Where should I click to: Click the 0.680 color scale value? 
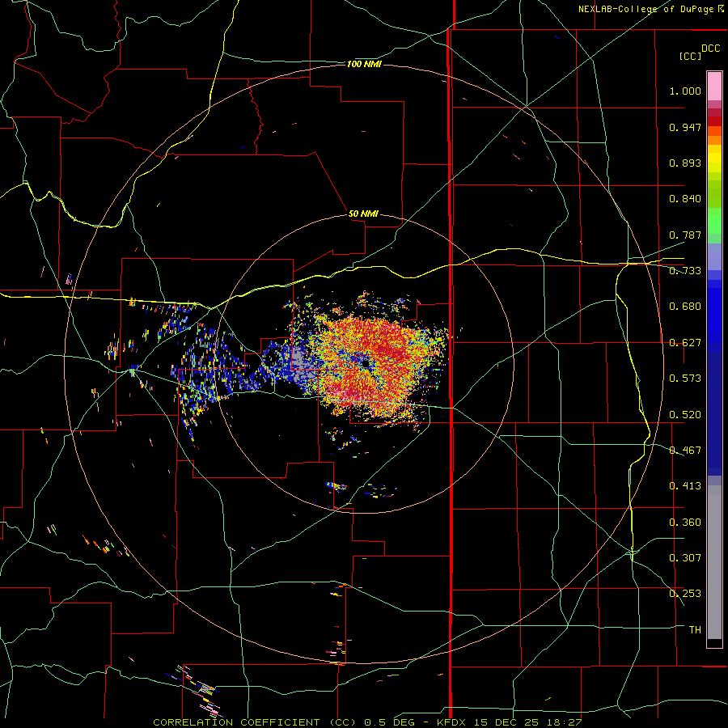[685, 307]
